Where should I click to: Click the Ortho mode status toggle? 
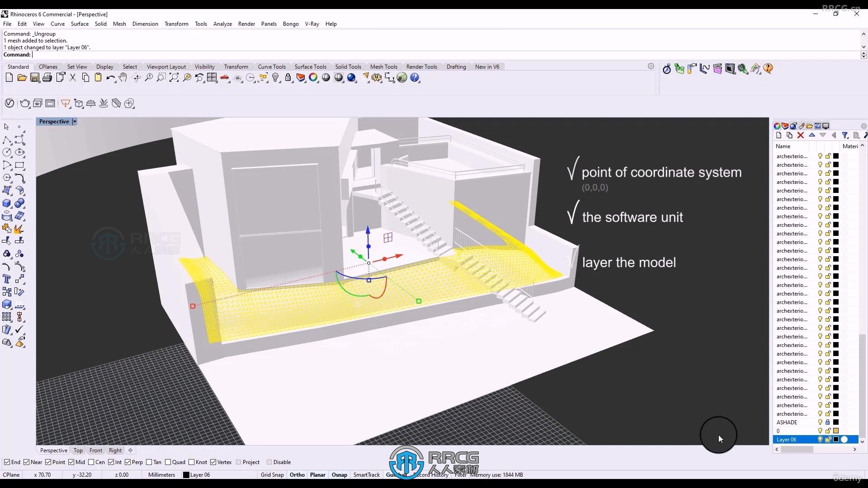pyautogui.click(x=297, y=475)
